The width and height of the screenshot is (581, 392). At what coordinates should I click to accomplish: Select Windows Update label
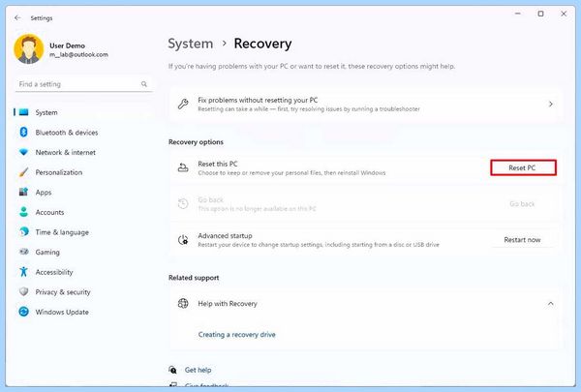tap(62, 312)
